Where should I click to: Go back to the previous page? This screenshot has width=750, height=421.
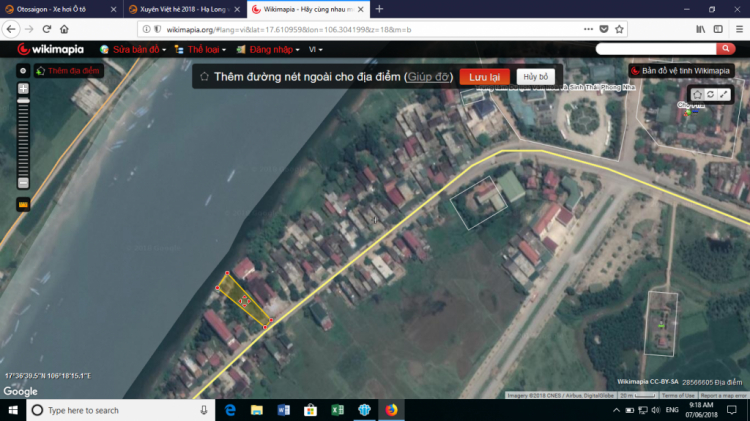pyautogui.click(x=11, y=29)
